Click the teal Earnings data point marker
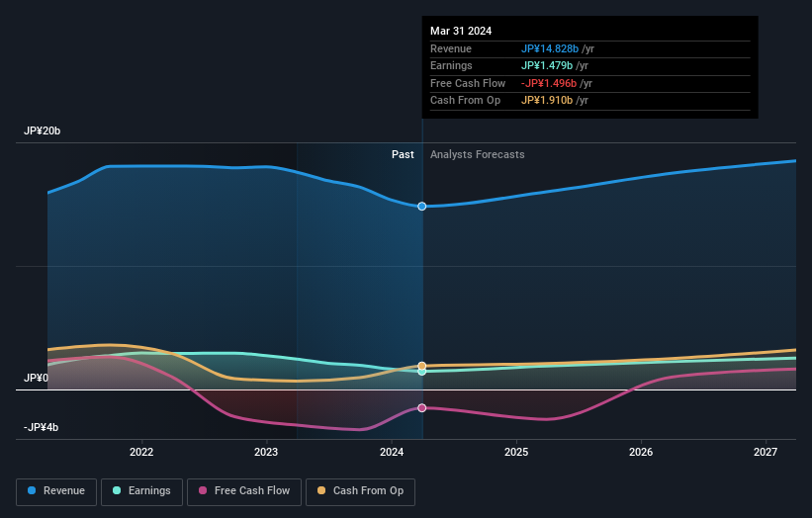The width and height of the screenshot is (812, 518). [x=422, y=372]
